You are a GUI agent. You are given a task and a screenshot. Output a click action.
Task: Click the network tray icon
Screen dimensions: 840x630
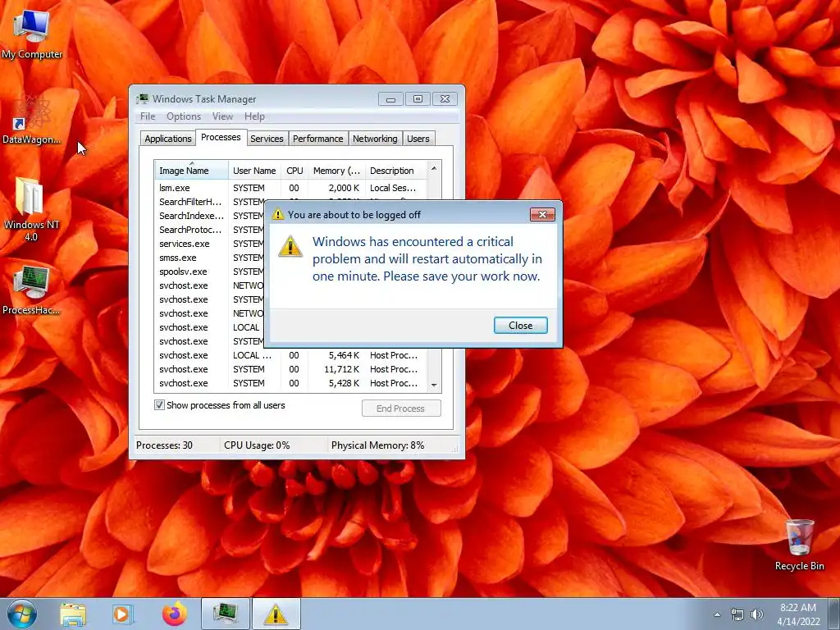coord(737,614)
